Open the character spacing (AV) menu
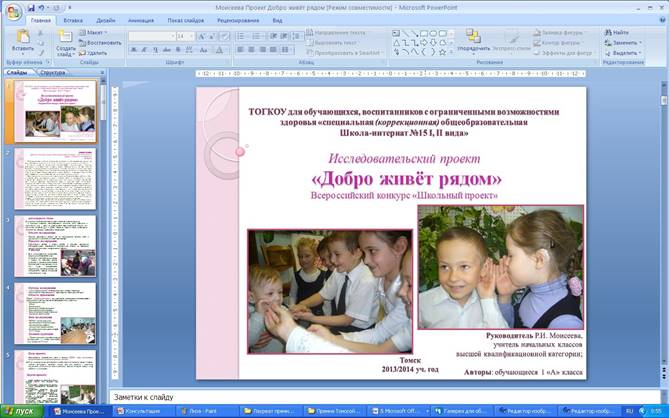 (x=190, y=50)
